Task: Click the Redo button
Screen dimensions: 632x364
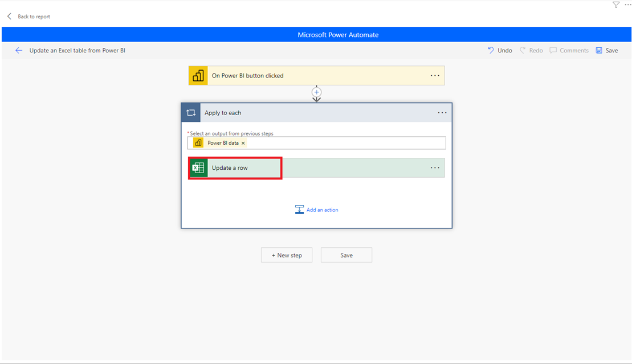Action: click(x=531, y=50)
